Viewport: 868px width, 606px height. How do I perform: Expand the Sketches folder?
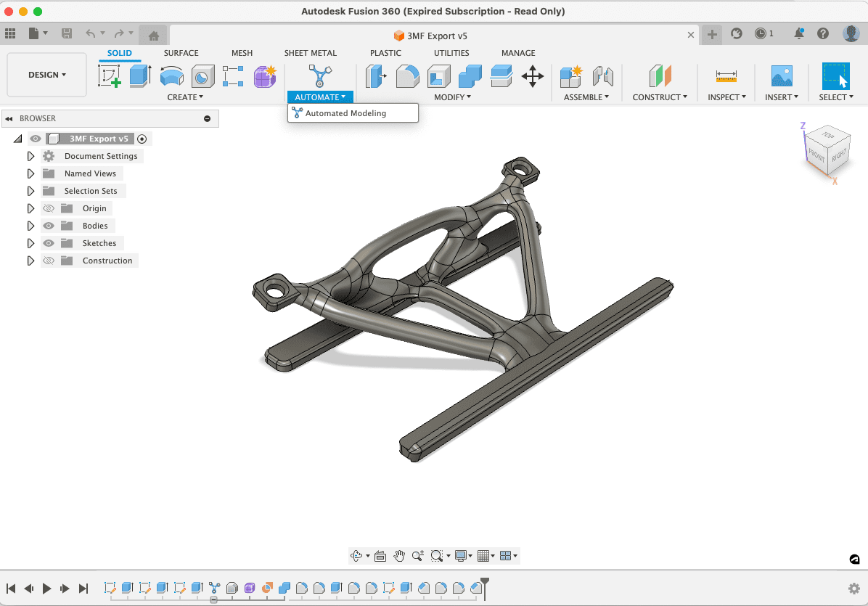(30, 243)
